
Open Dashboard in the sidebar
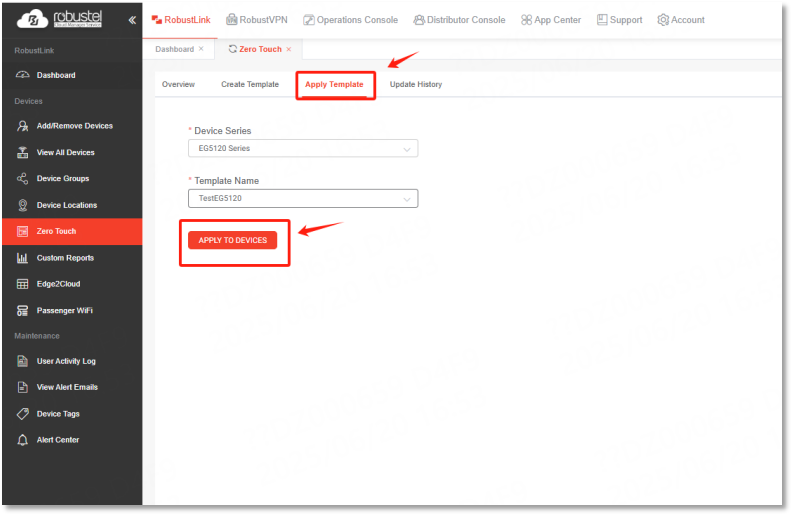coord(72,75)
